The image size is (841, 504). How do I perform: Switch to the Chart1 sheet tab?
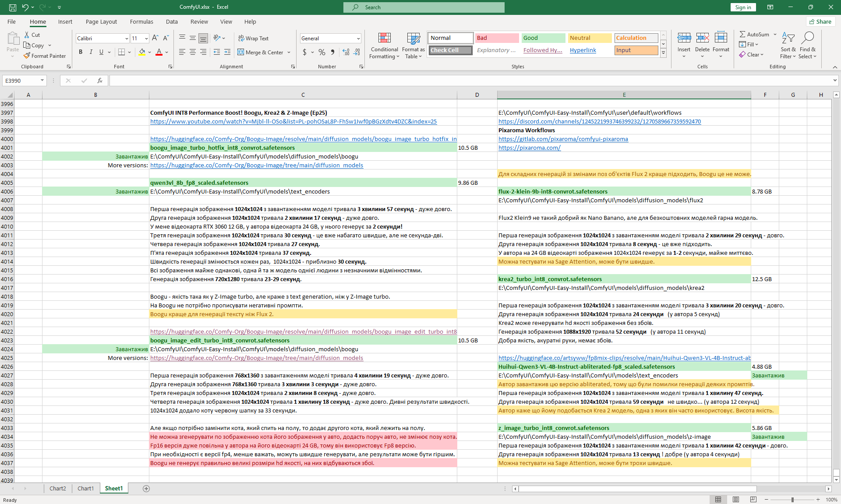click(x=85, y=488)
